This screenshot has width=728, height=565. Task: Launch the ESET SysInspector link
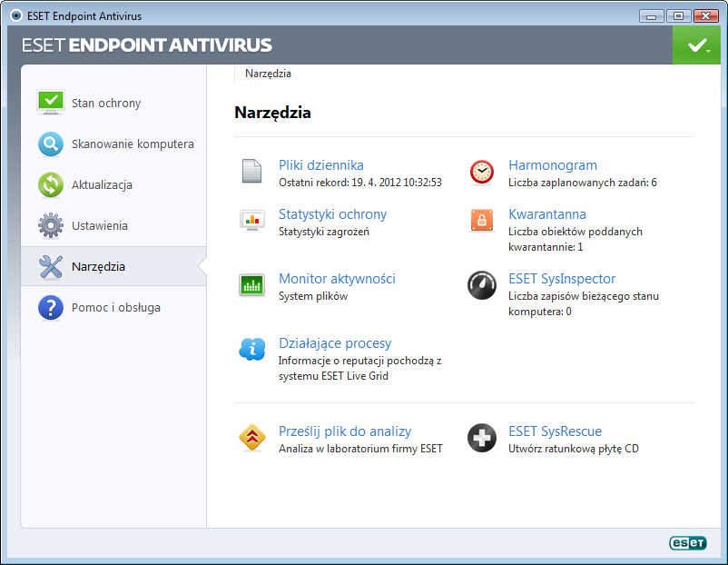coord(562,279)
